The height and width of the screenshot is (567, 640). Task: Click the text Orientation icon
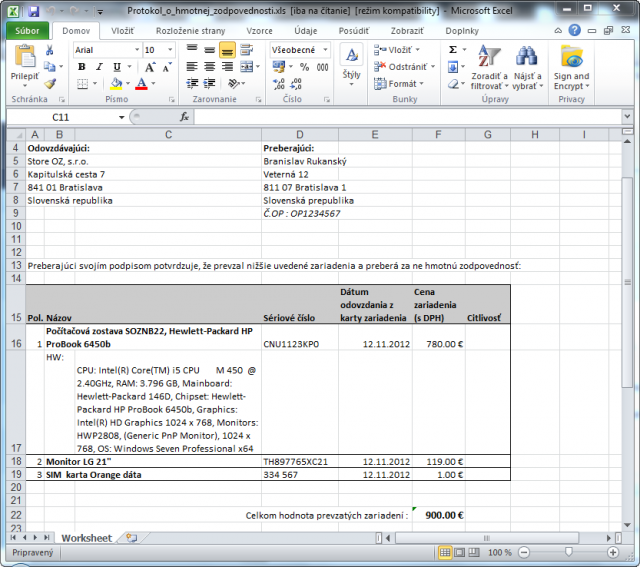click(x=234, y=84)
